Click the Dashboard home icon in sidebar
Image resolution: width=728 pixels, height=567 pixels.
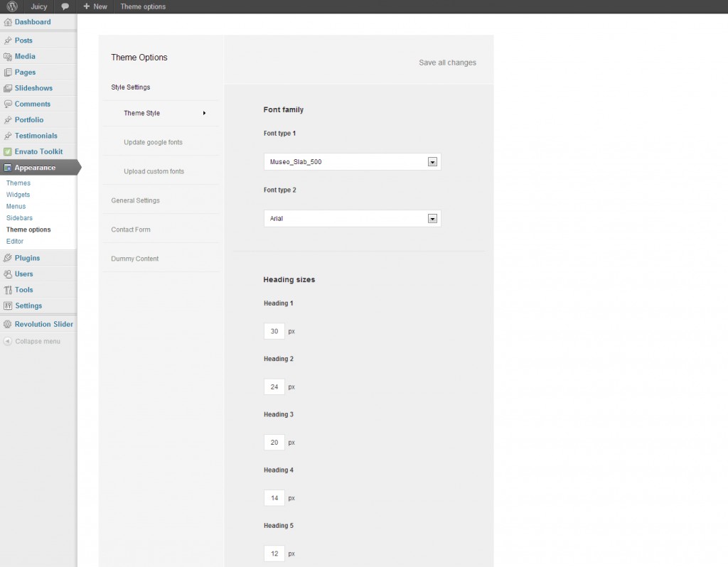pos(7,23)
